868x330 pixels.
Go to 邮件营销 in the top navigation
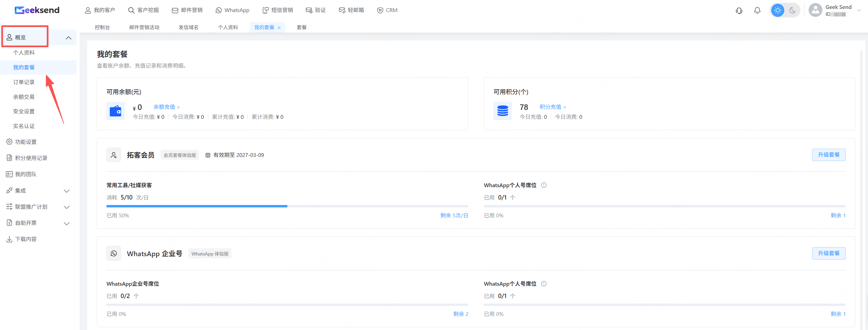point(187,10)
